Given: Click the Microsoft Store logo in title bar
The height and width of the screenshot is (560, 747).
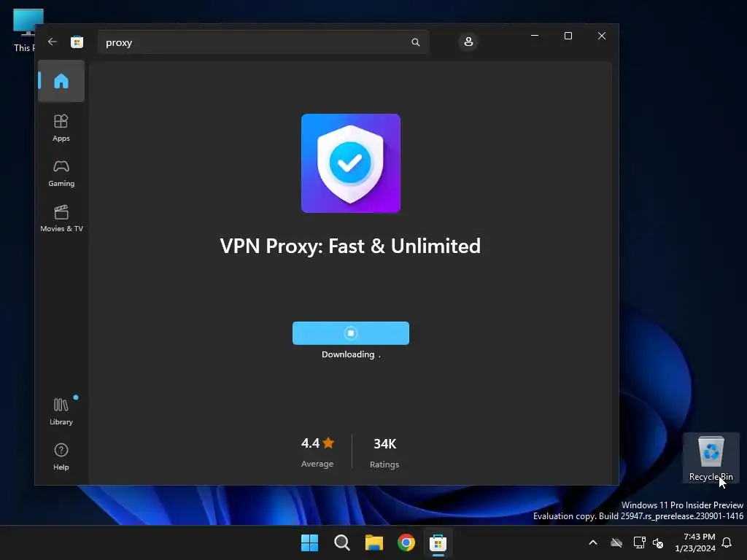Looking at the screenshot, I should 77,42.
